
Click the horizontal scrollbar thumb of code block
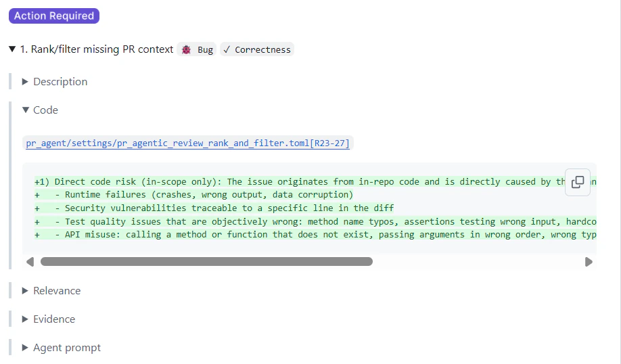(x=206, y=262)
